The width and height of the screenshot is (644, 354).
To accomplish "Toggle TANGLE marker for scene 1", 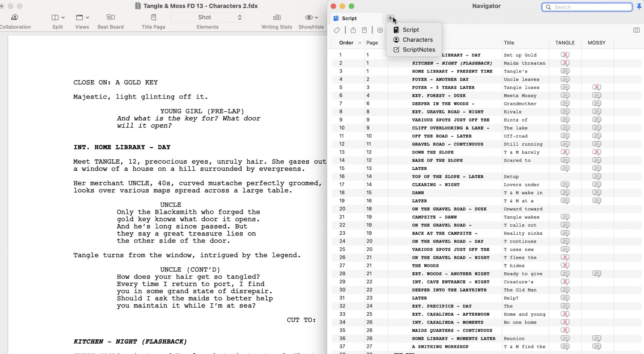I will 565,55.
